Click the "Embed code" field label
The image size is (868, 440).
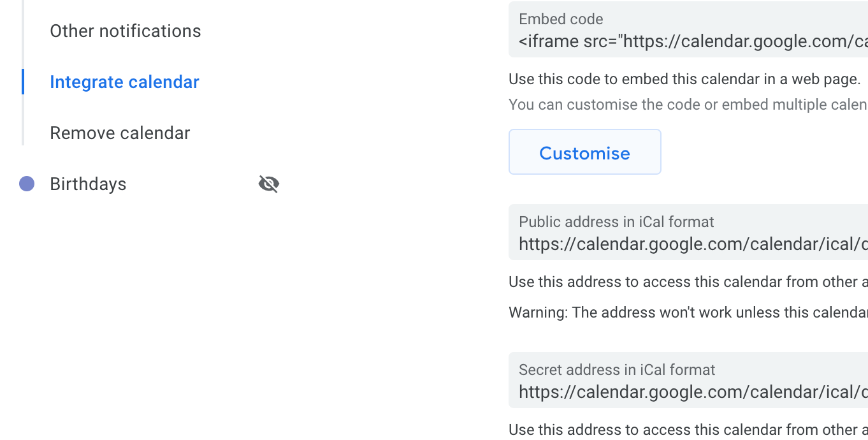click(x=561, y=19)
